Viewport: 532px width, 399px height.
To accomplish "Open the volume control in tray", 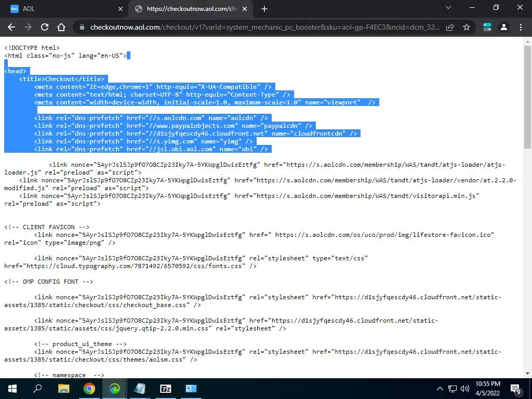I will (x=465, y=389).
